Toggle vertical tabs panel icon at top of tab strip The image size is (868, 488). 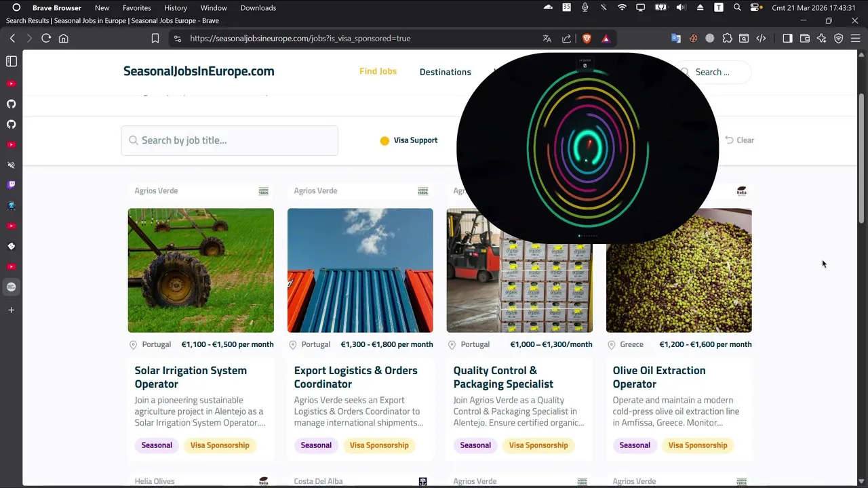pyautogui.click(x=12, y=62)
